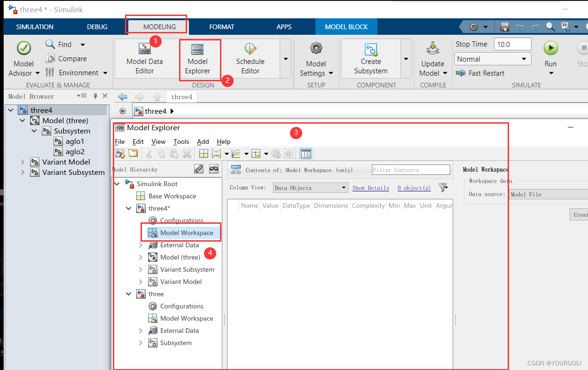Open the Column View Data Objects dropdown
The height and width of the screenshot is (370, 588).
point(310,188)
